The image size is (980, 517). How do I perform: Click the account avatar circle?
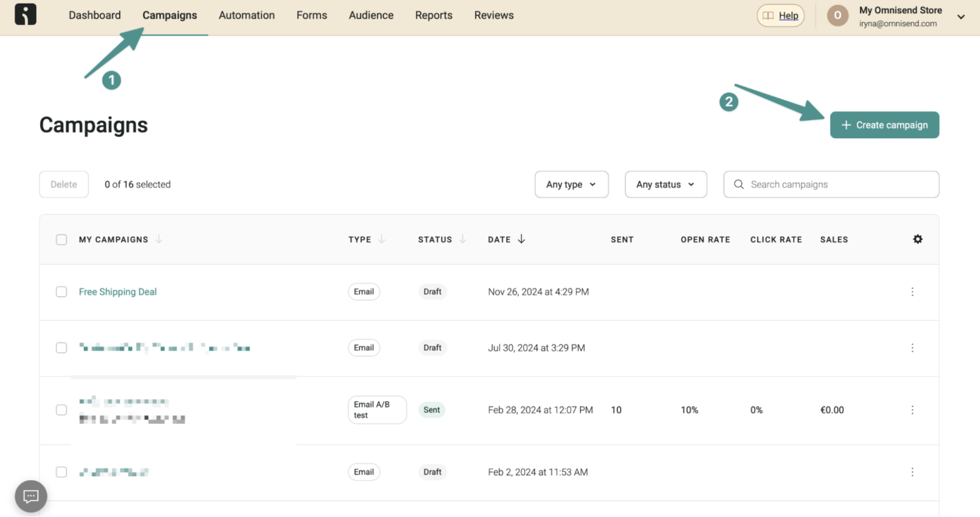837,16
